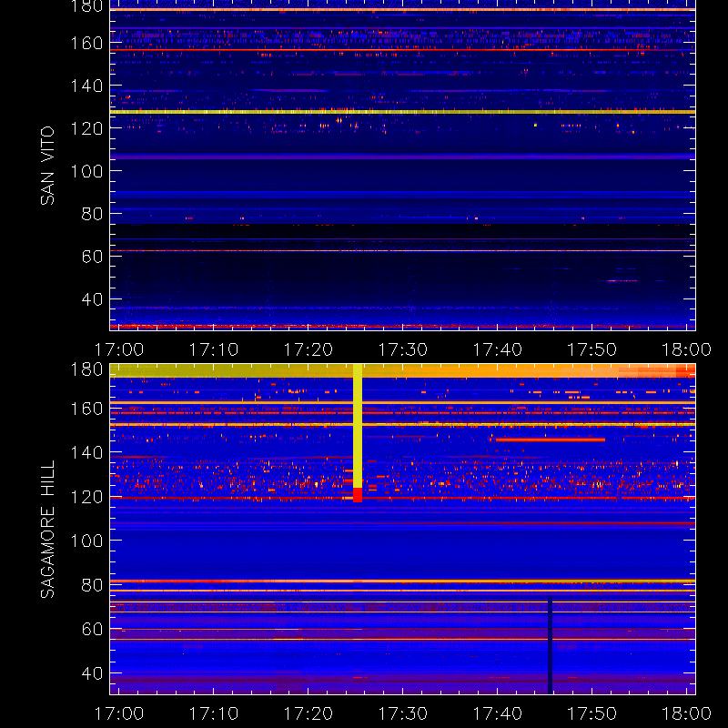Click 17:50 under the Sagamore Hill plot
This screenshot has height=728, width=728.
point(592,713)
